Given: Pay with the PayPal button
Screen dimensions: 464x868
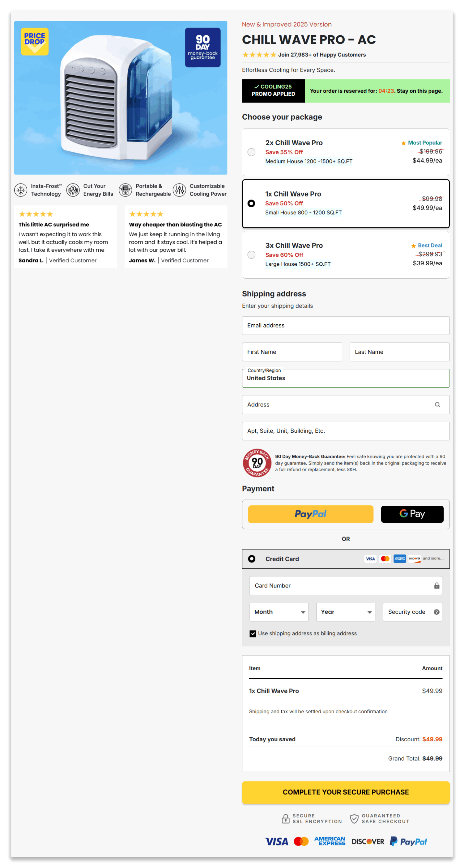Looking at the screenshot, I should [x=310, y=514].
